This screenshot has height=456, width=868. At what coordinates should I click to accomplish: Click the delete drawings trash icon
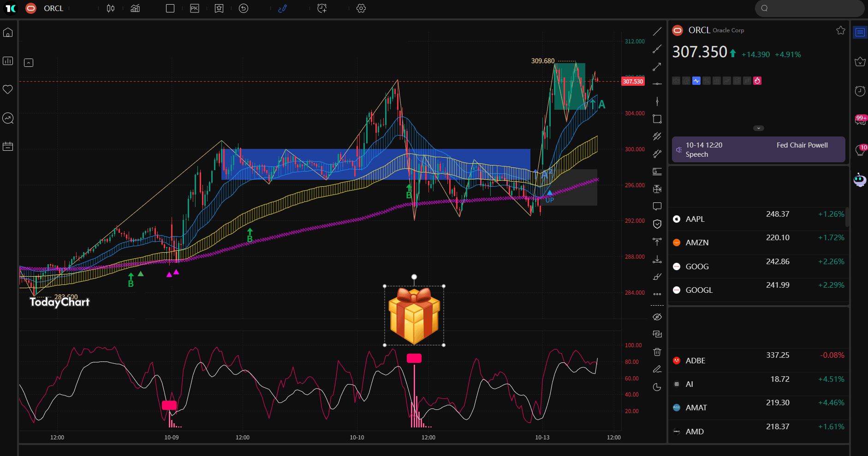[657, 352]
